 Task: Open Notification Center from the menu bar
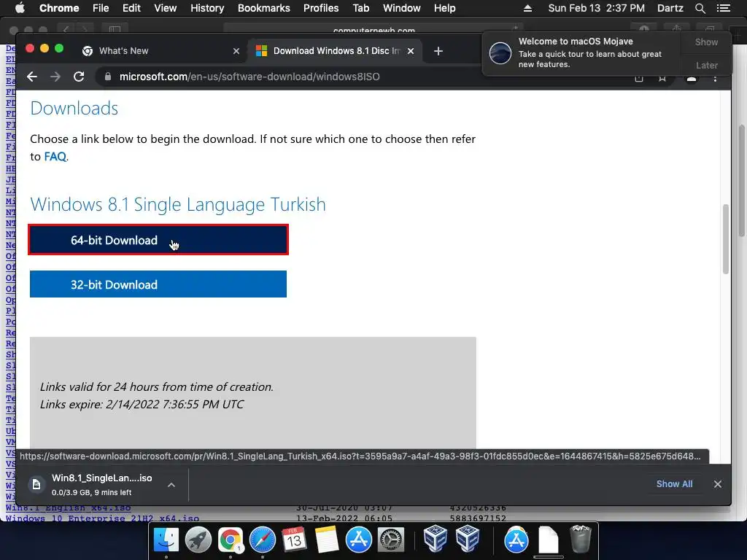click(723, 8)
